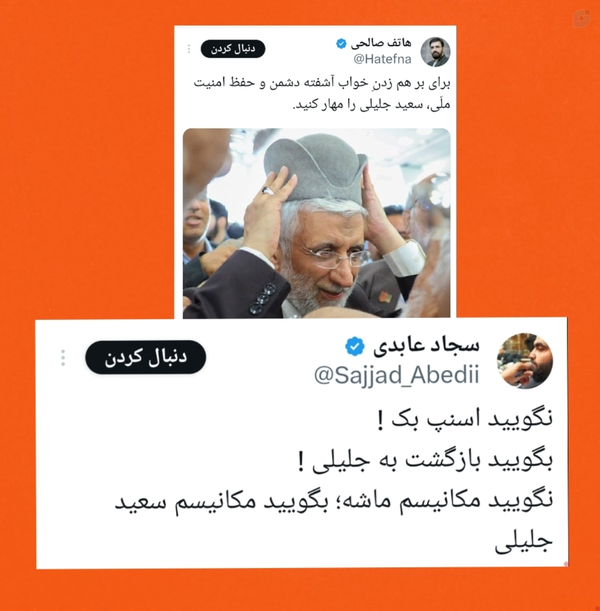Open the @Sajjad_Abedii handle link

pyautogui.click(x=396, y=375)
